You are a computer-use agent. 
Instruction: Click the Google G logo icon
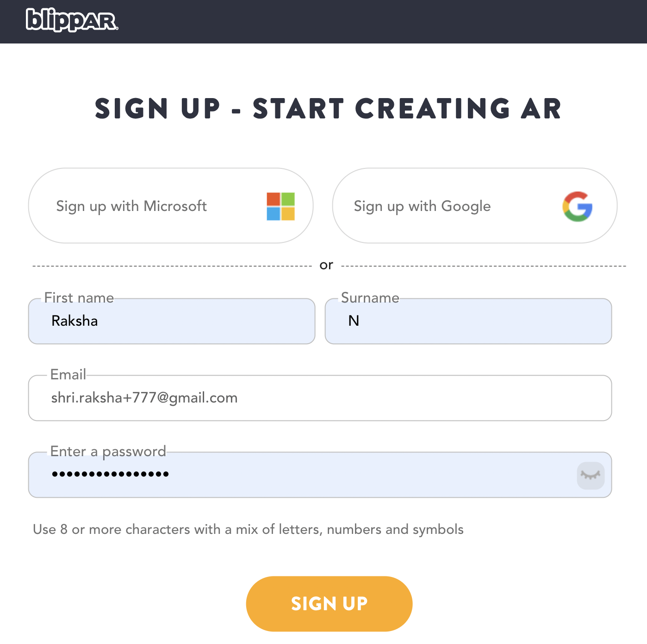578,206
